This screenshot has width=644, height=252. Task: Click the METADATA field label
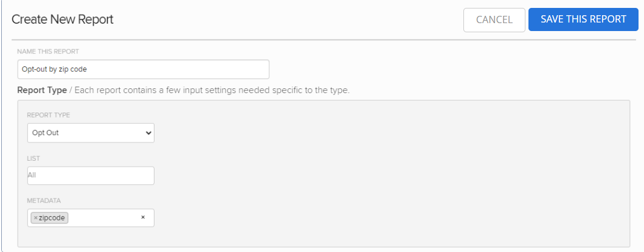44,200
